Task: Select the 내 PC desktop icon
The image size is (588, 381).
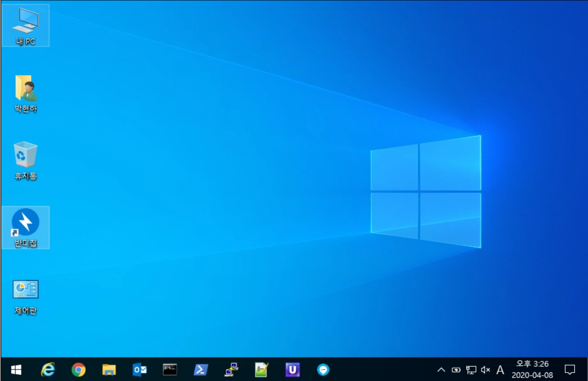Action: pyautogui.click(x=25, y=25)
